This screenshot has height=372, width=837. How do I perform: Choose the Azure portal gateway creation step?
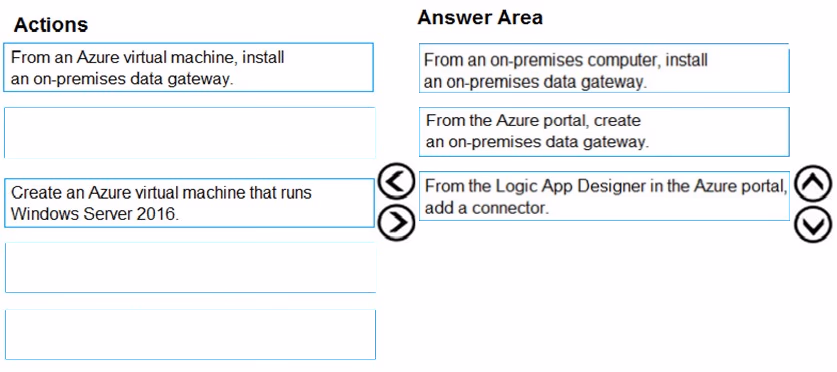click(604, 132)
